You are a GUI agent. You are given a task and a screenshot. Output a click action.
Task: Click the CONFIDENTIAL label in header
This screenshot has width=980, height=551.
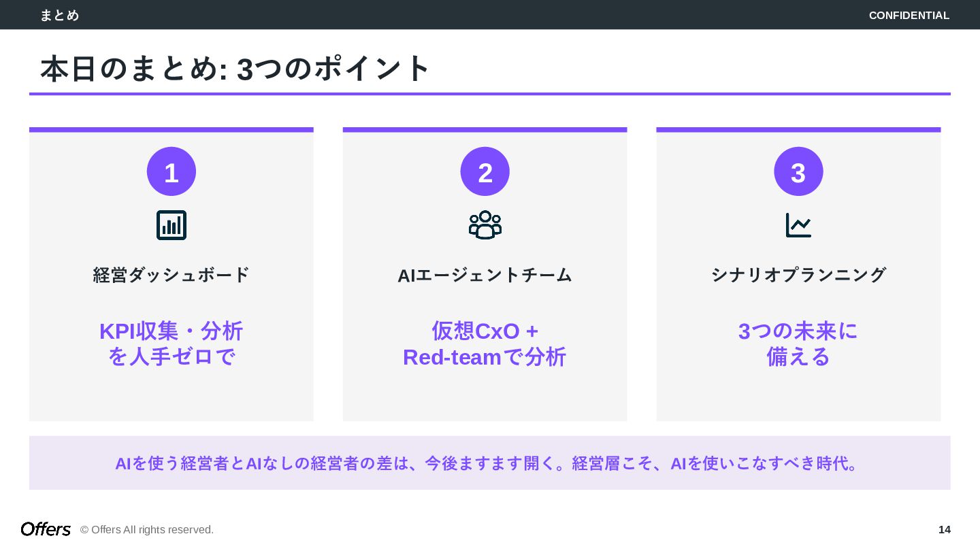[909, 15]
